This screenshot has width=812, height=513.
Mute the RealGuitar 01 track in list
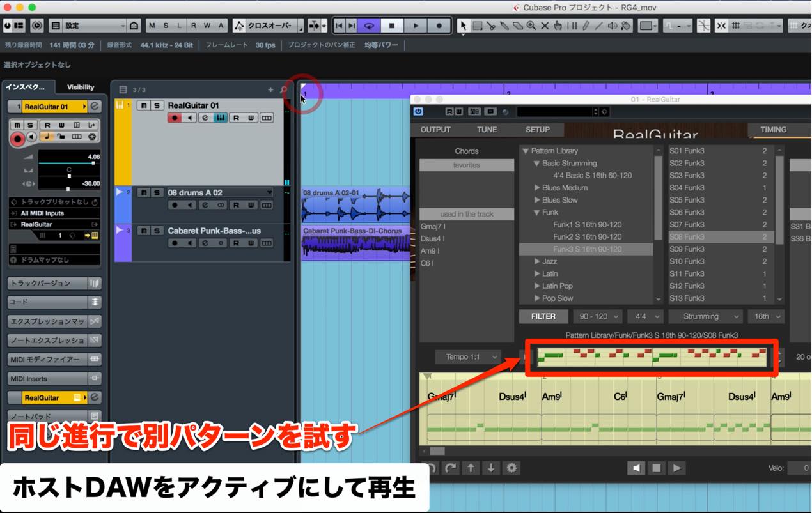[x=144, y=105]
